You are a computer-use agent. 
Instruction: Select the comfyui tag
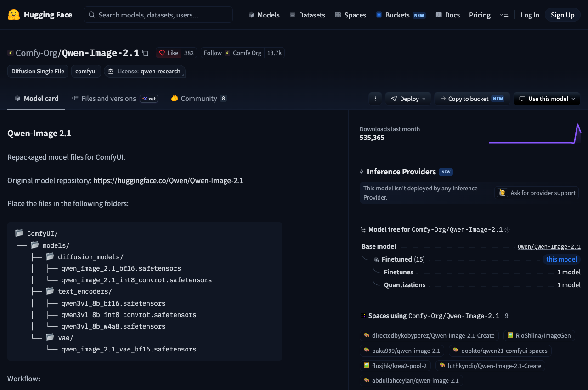click(86, 71)
